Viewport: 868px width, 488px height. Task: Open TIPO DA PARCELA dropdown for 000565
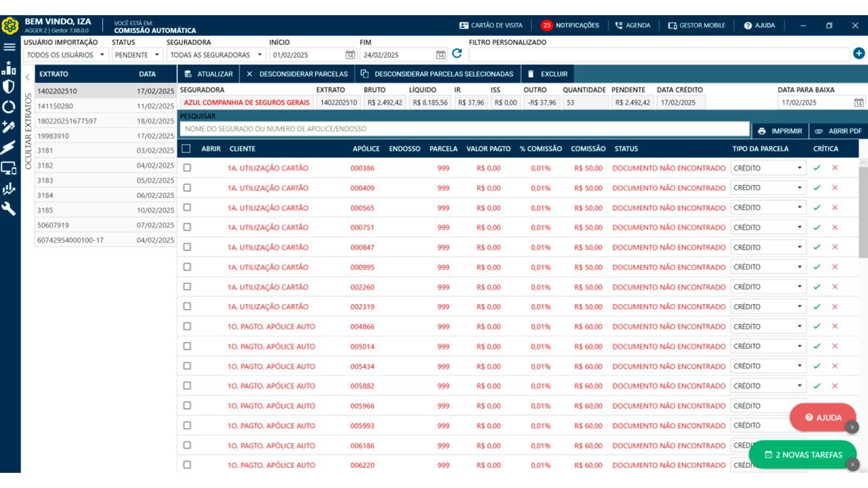pyautogui.click(x=768, y=208)
